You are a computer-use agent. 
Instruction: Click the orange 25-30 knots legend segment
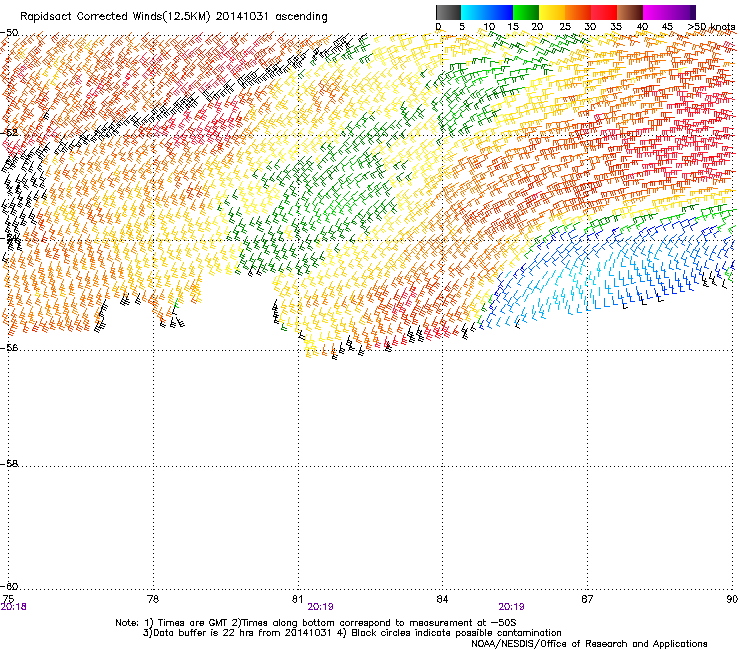[578, 12]
